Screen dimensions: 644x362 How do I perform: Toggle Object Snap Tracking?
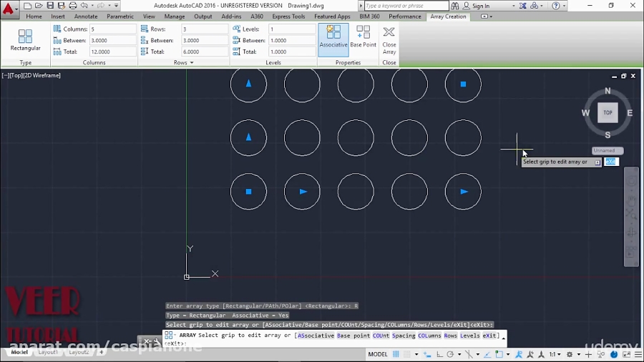pos(487,354)
